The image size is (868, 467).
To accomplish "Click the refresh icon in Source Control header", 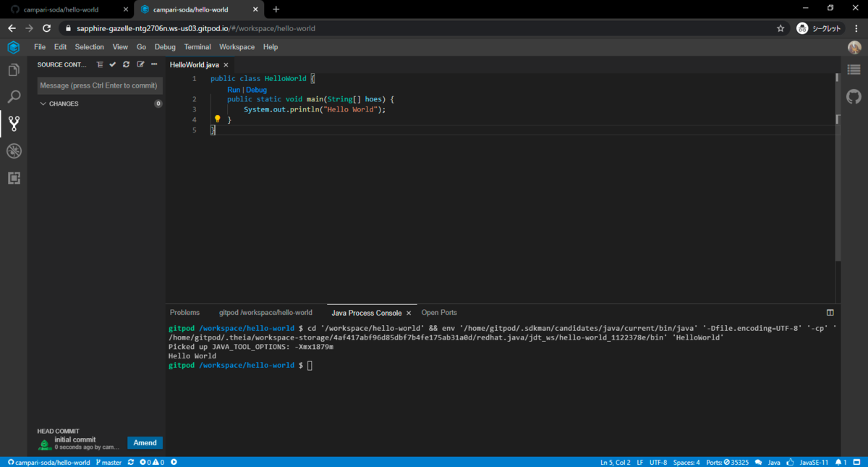I will coord(127,64).
